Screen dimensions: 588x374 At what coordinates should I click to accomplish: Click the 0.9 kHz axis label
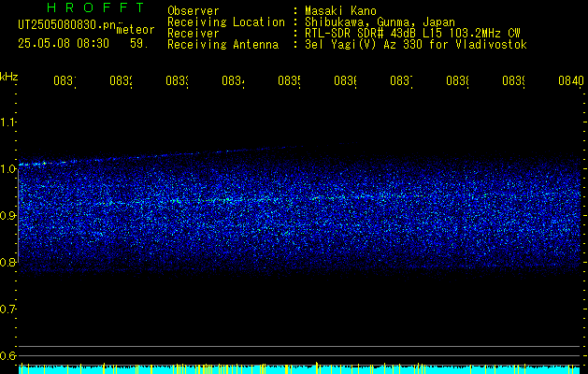[7, 215]
